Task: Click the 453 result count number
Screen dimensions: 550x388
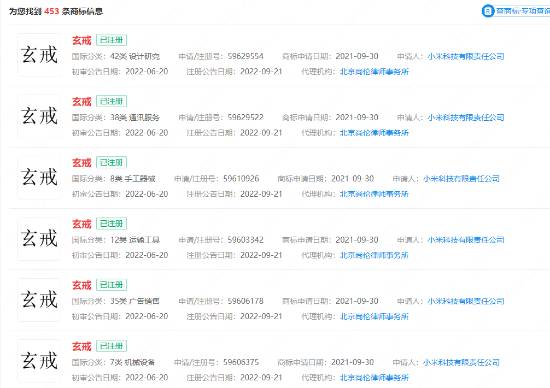Action: [52, 11]
